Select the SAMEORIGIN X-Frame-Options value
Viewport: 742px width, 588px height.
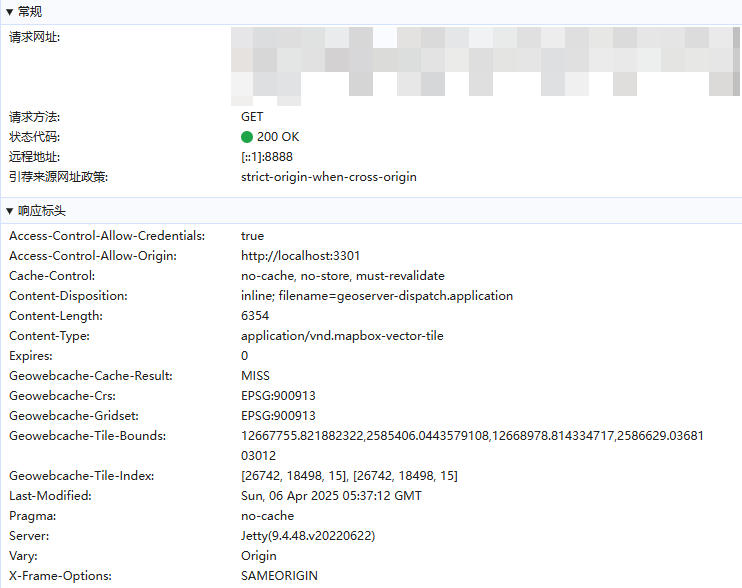(279, 576)
